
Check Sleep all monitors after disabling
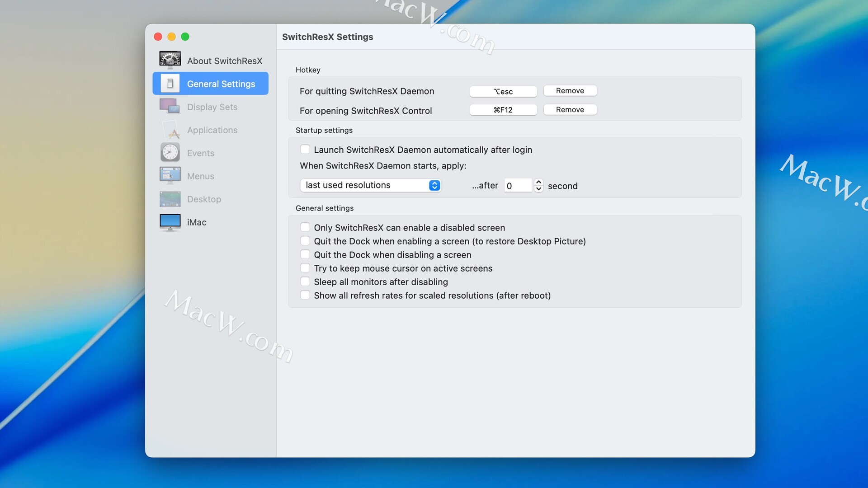click(305, 282)
